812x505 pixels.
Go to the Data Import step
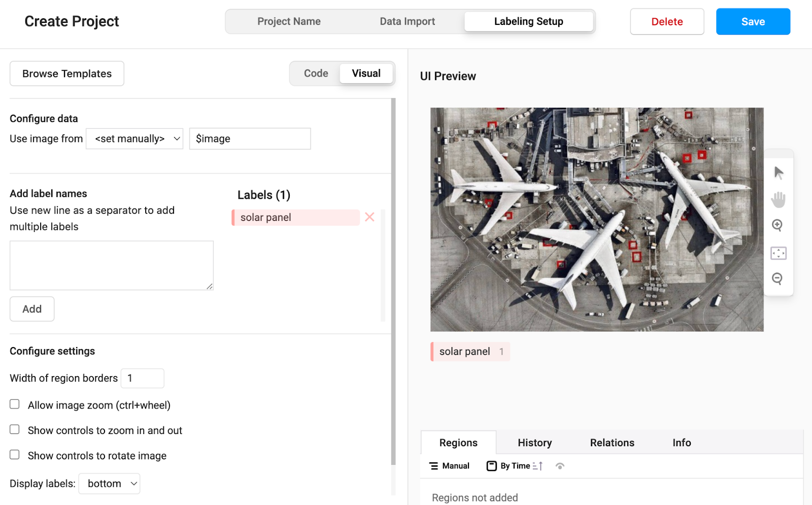(x=408, y=21)
